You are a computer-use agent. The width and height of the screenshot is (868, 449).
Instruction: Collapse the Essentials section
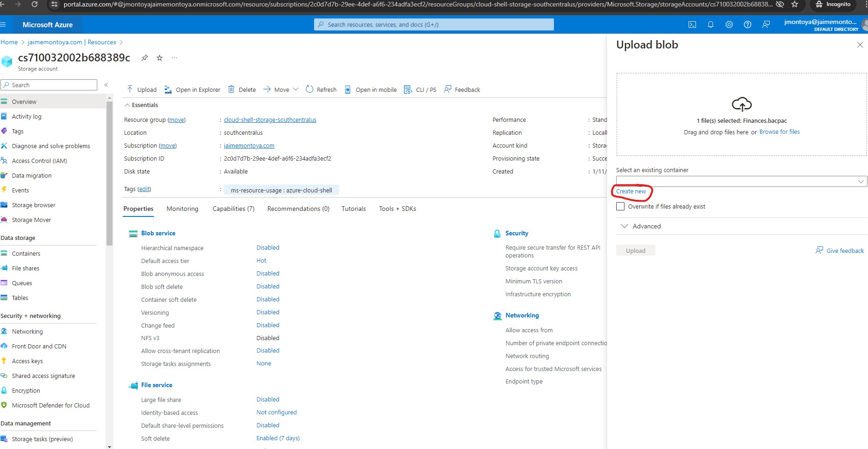(141, 105)
